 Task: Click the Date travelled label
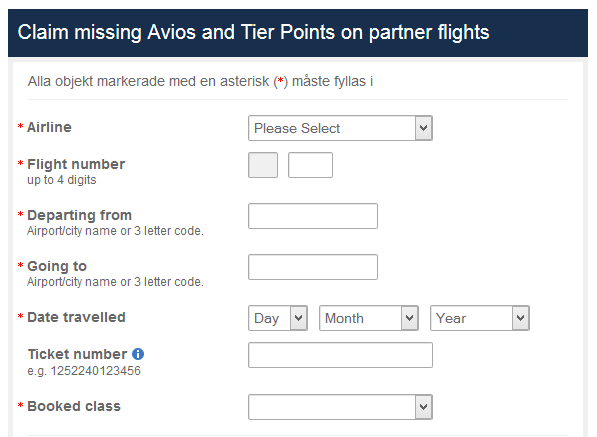coord(76,317)
